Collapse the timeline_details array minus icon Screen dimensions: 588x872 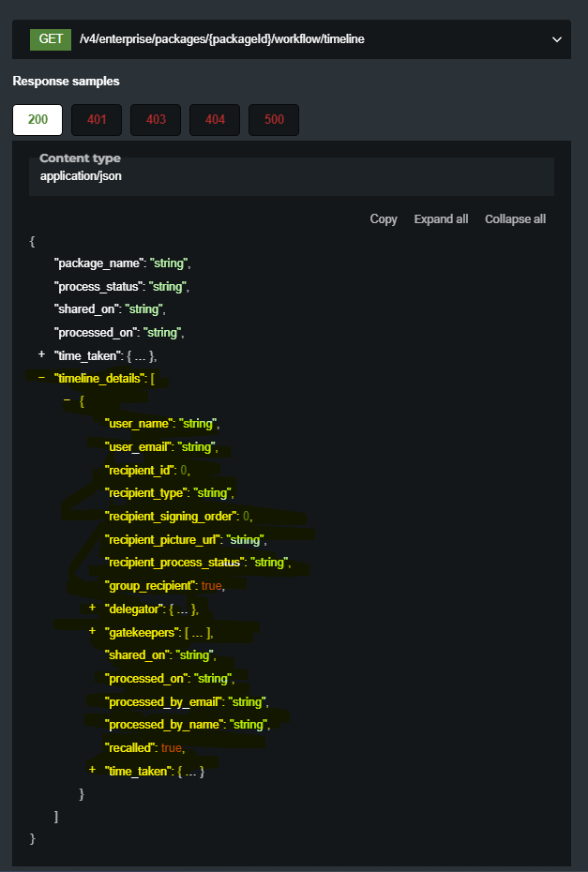point(41,378)
